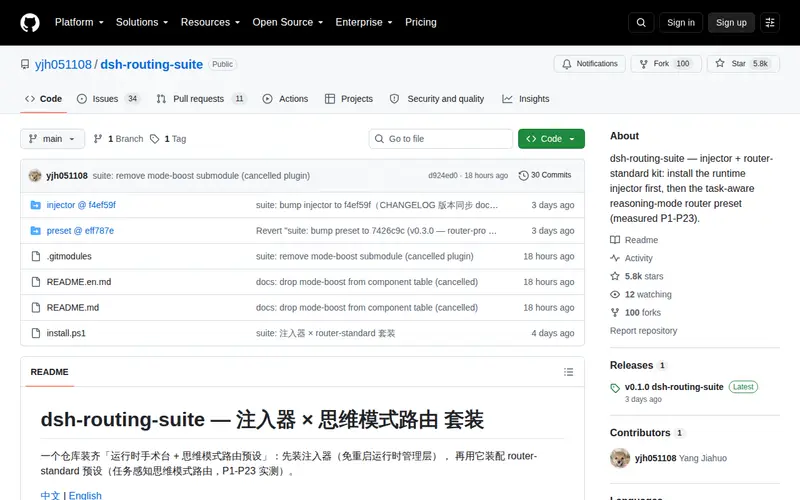Select the README tab header
800x500 pixels.
(49, 372)
